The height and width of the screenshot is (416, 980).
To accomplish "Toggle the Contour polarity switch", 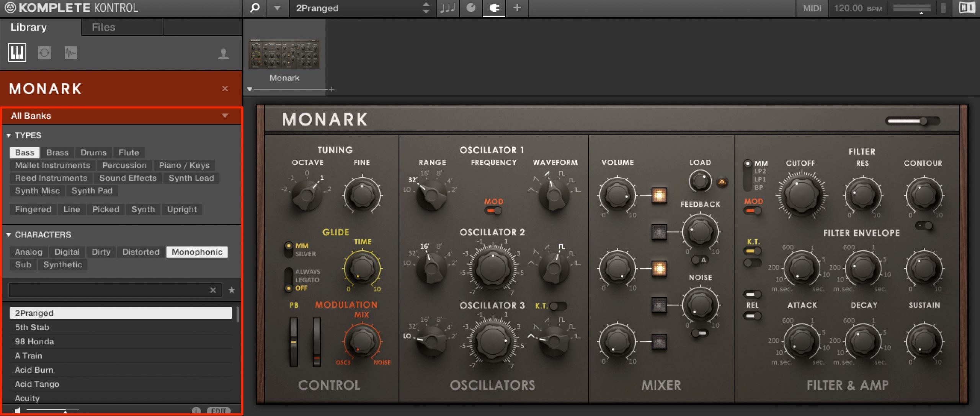I will click(924, 226).
